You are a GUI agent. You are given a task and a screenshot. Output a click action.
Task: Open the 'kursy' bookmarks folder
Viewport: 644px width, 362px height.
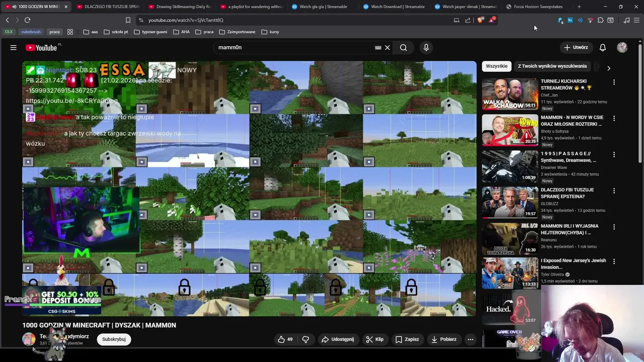270,32
